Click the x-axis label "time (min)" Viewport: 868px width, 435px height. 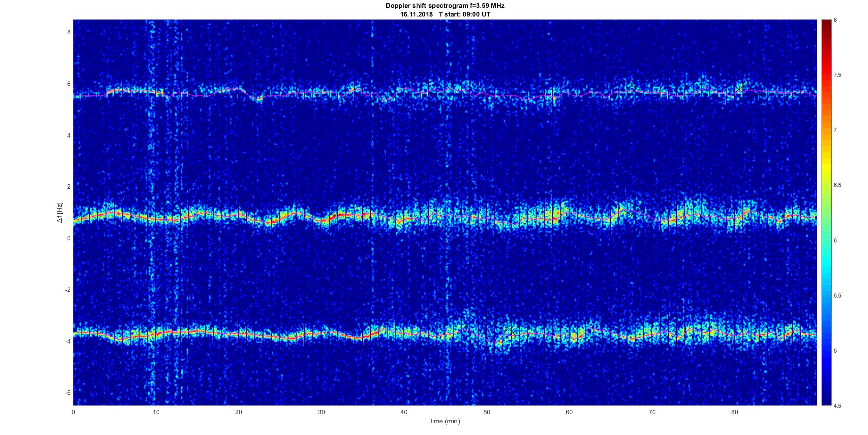(x=445, y=421)
